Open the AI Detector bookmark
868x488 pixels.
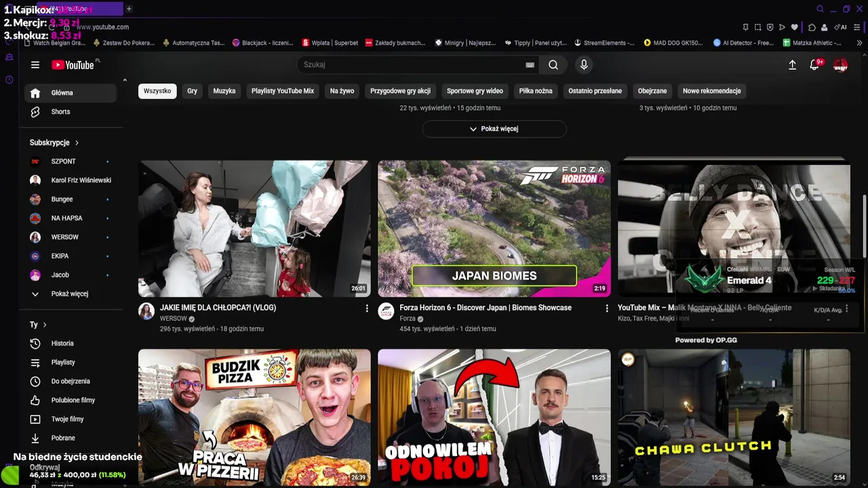click(x=743, y=43)
